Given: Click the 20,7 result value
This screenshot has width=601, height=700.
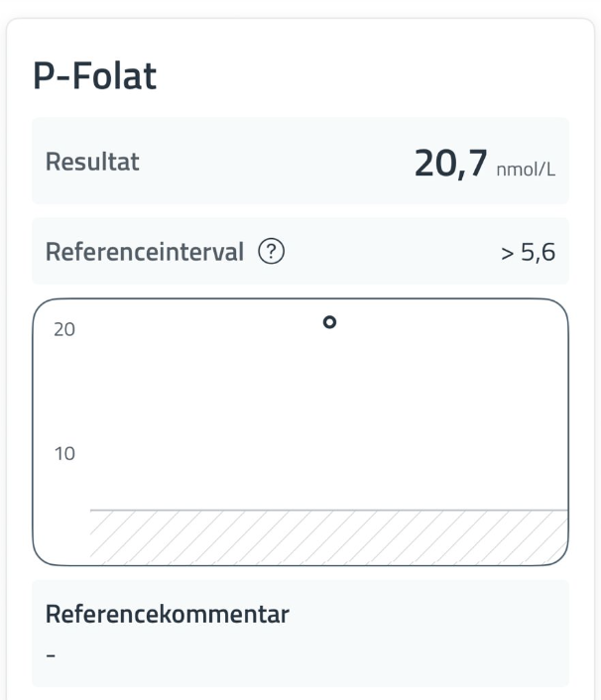Looking at the screenshot, I should tap(452, 161).
